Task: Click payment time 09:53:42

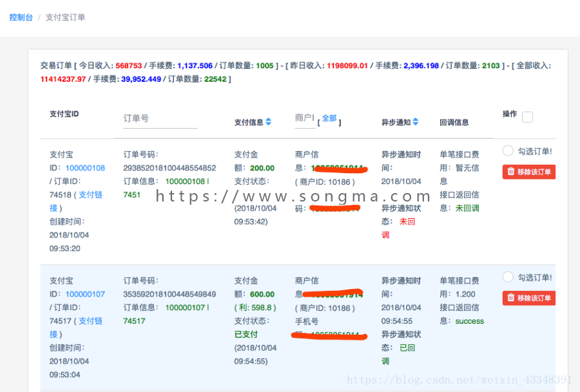Action: tap(251, 221)
